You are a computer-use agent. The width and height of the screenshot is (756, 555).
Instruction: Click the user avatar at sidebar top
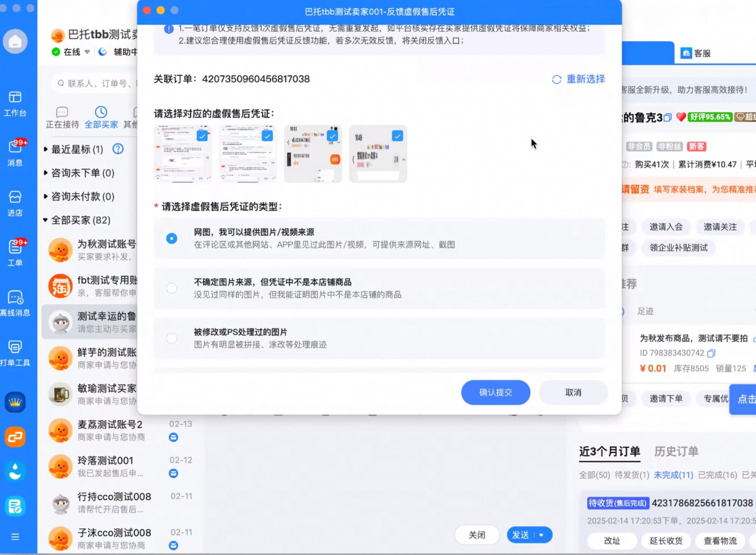[x=15, y=41]
